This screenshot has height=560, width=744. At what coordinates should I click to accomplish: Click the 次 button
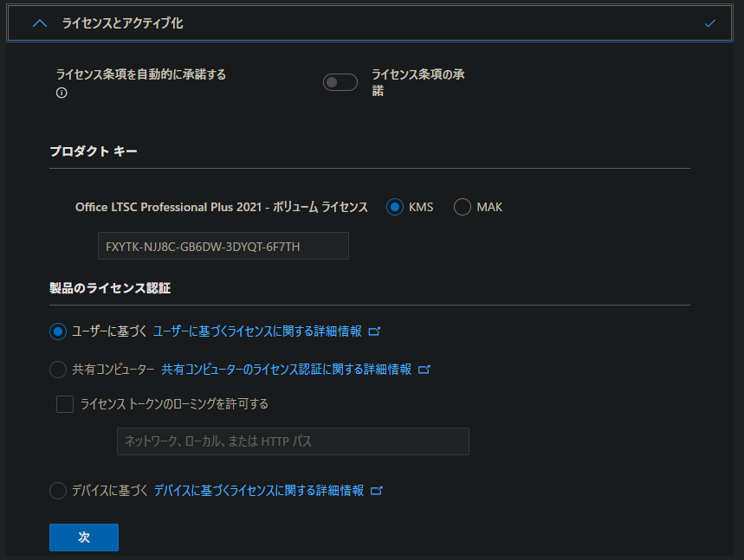pyautogui.click(x=84, y=537)
